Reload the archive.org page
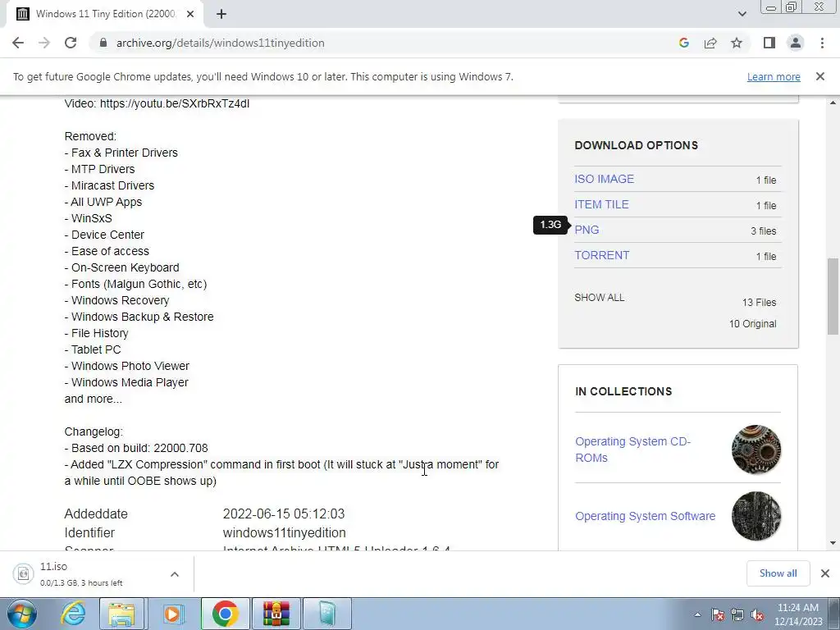This screenshot has height=630, width=840. [x=71, y=43]
